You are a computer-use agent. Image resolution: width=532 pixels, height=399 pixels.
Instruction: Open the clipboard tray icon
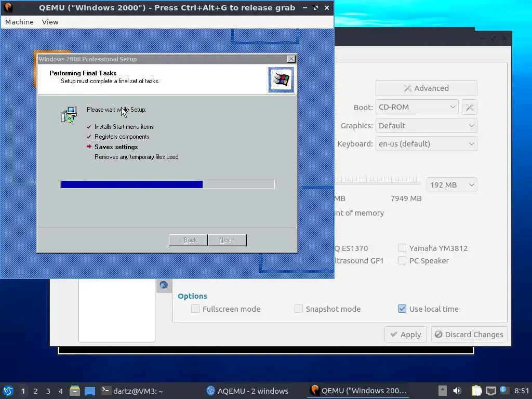click(x=477, y=391)
